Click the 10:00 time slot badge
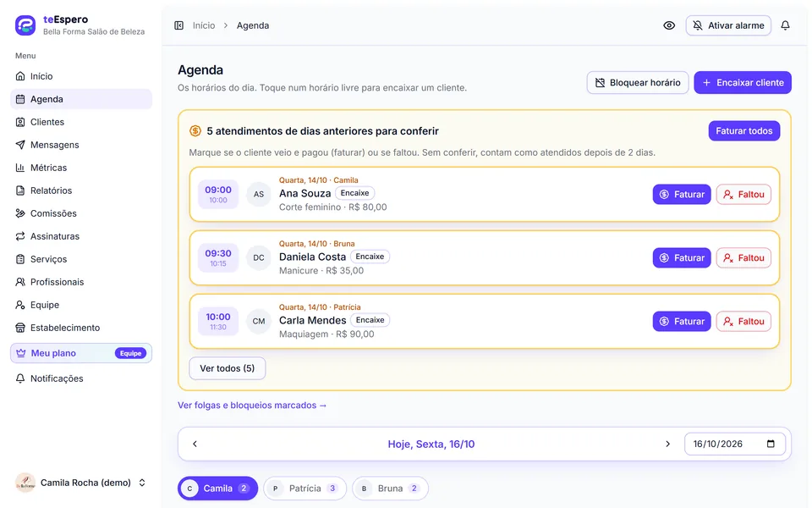The image size is (812, 508). pyautogui.click(x=218, y=322)
